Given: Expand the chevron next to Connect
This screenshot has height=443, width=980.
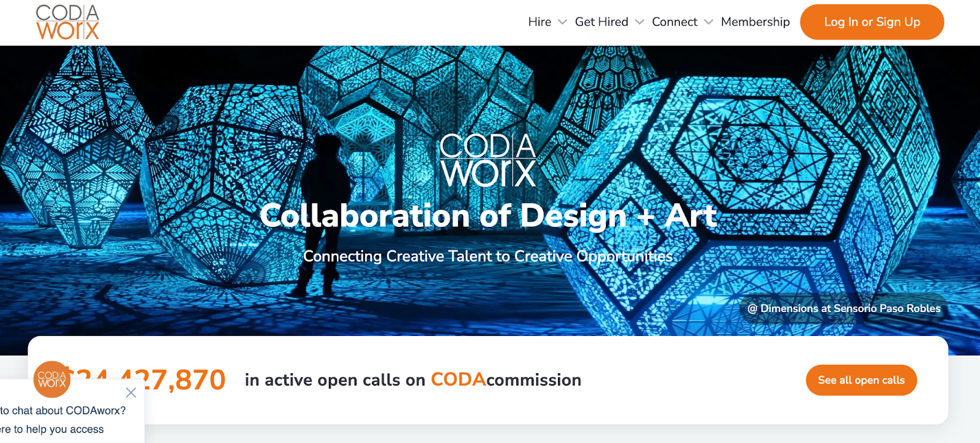Looking at the screenshot, I should [709, 22].
